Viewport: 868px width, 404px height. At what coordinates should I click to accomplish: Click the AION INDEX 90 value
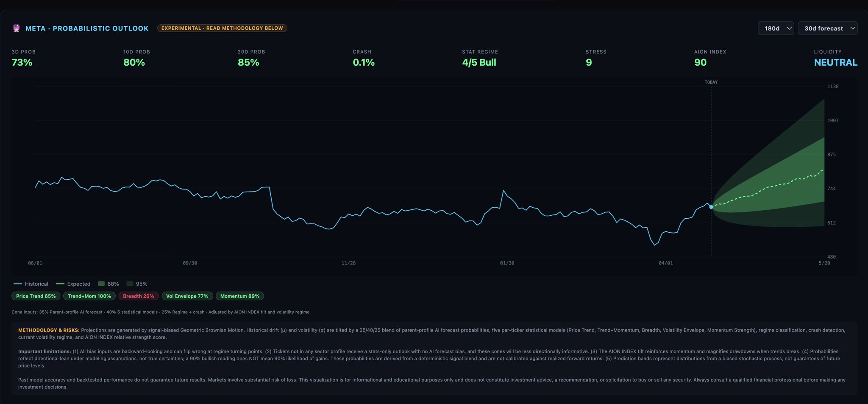tap(700, 63)
